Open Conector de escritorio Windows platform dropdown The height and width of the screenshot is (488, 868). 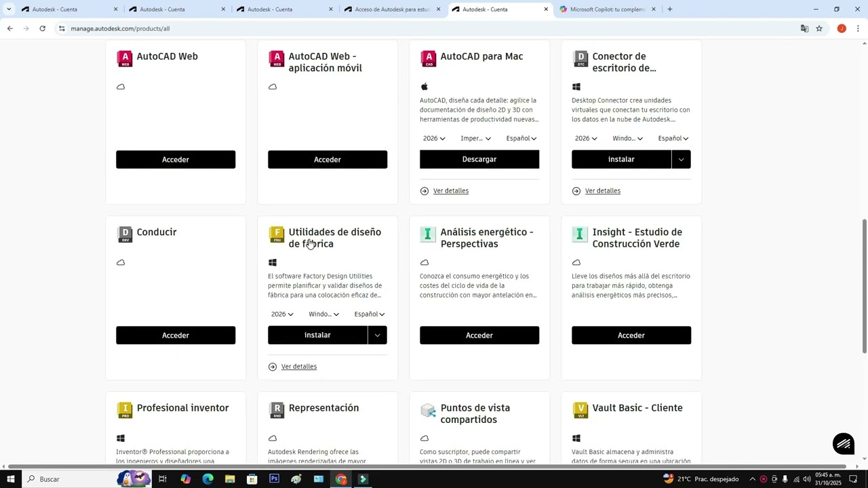click(x=627, y=138)
